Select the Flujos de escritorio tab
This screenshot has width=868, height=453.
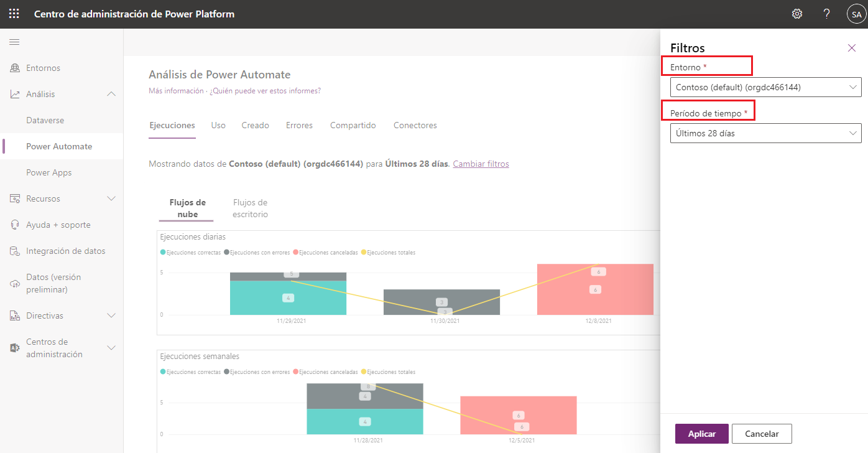[x=250, y=208]
